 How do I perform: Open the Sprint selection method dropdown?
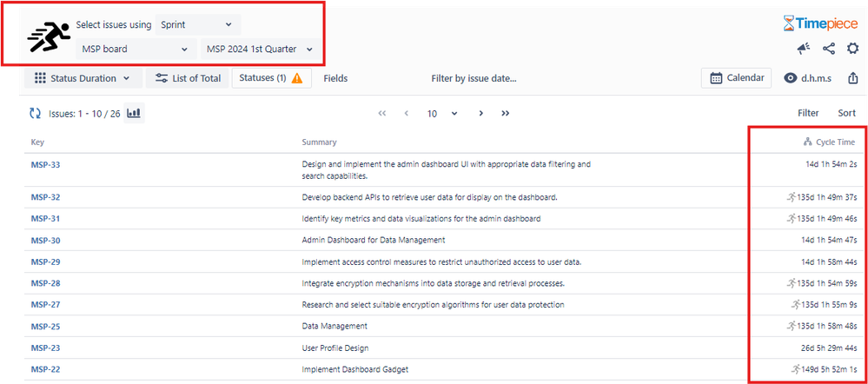click(x=197, y=25)
